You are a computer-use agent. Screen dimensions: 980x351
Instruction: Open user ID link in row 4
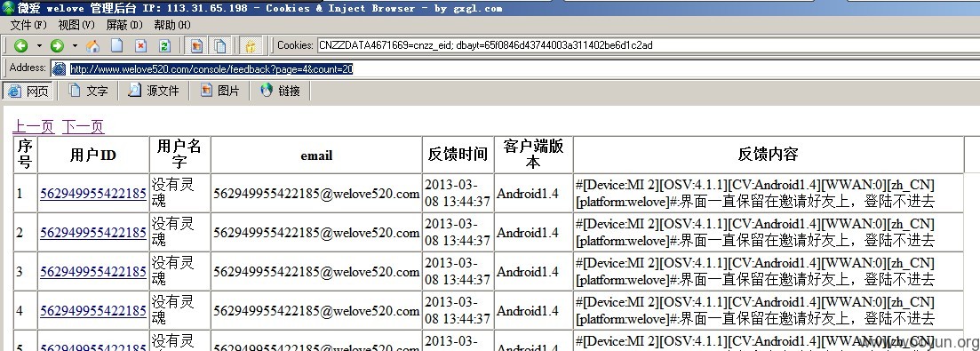(93, 310)
